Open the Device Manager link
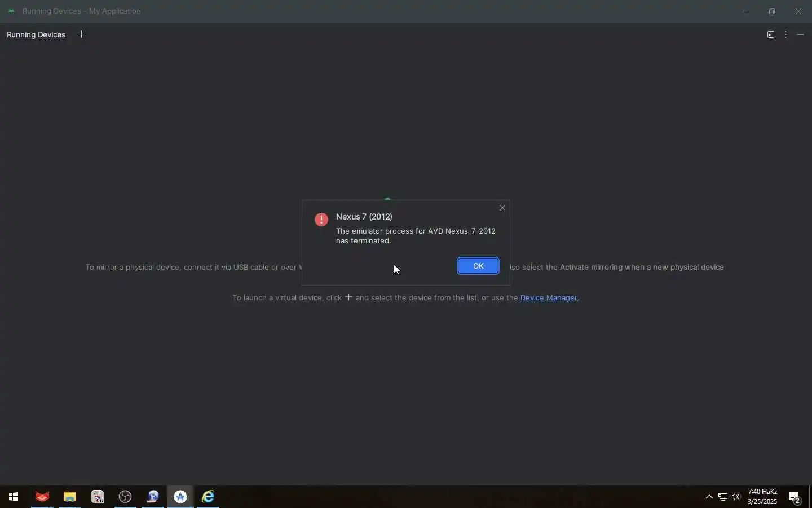 549,297
